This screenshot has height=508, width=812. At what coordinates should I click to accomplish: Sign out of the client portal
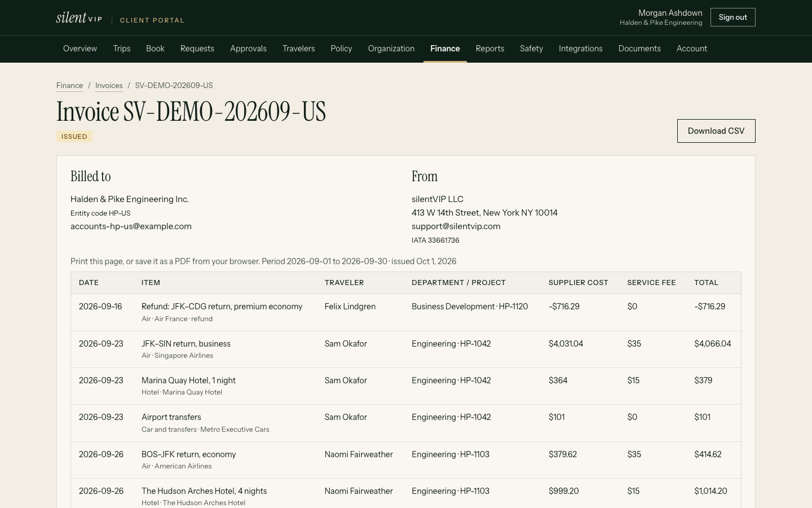(x=732, y=17)
